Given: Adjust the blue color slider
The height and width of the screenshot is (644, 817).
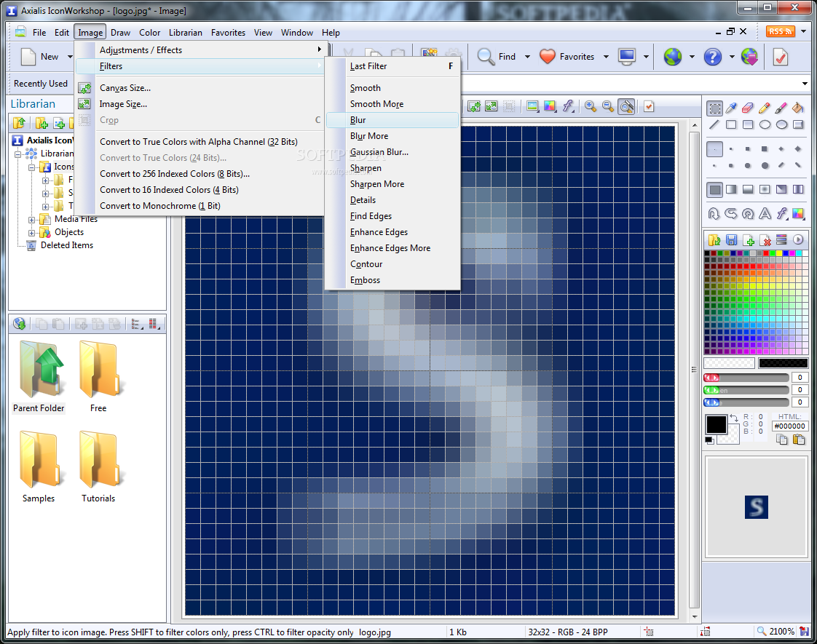Looking at the screenshot, I should point(746,402).
